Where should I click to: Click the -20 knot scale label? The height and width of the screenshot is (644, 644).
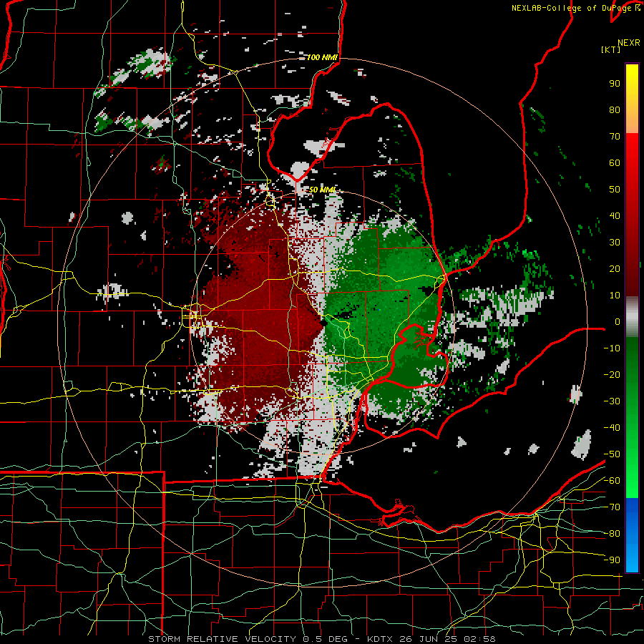612,375
